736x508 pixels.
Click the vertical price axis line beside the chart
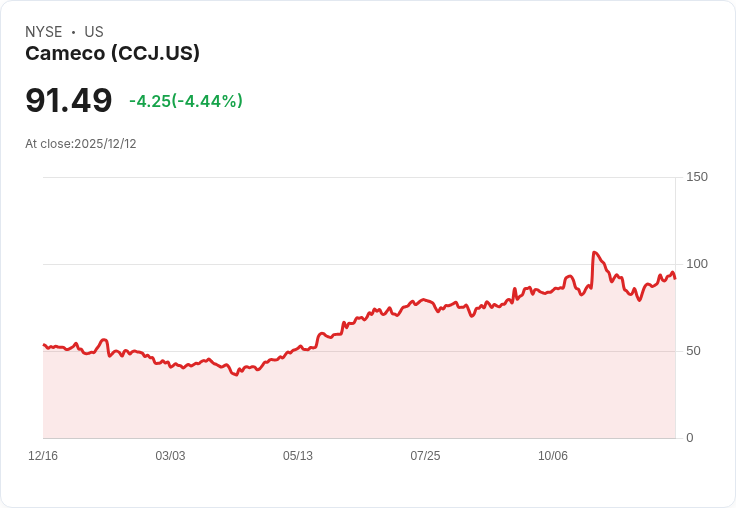675,308
